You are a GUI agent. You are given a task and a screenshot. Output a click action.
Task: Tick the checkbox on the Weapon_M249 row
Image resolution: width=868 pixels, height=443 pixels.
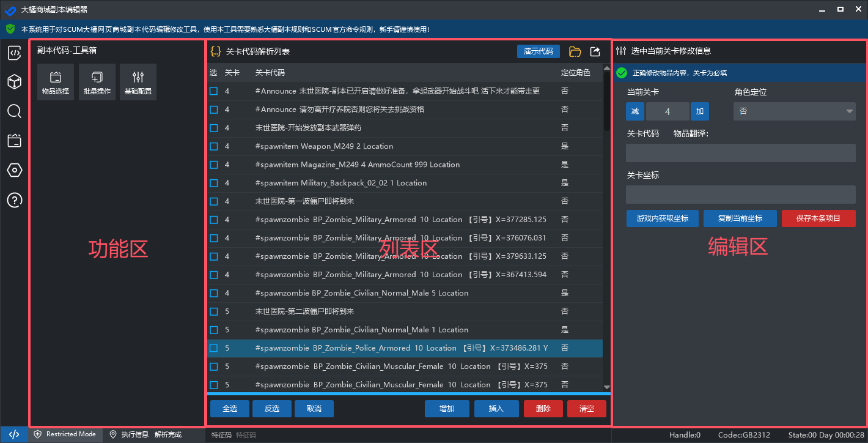pyautogui.click(x=215, y=146)
